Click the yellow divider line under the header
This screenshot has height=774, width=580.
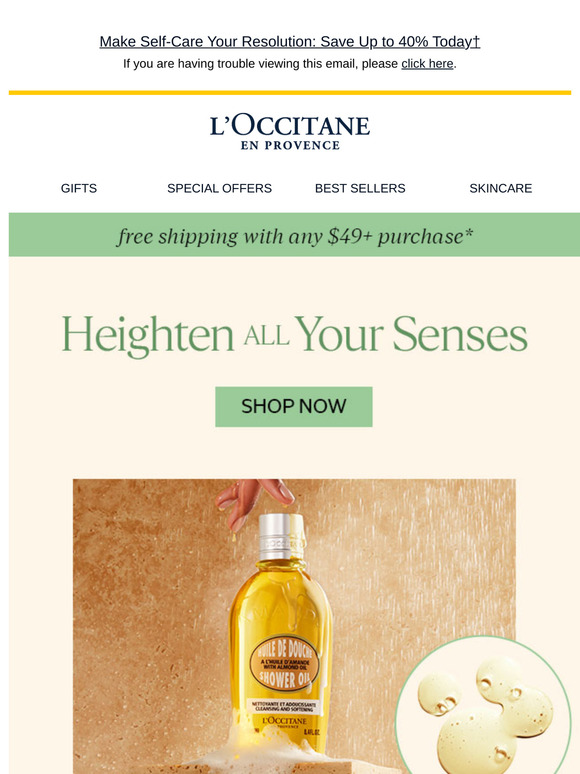pyautogui.click(x=290, y=92)
